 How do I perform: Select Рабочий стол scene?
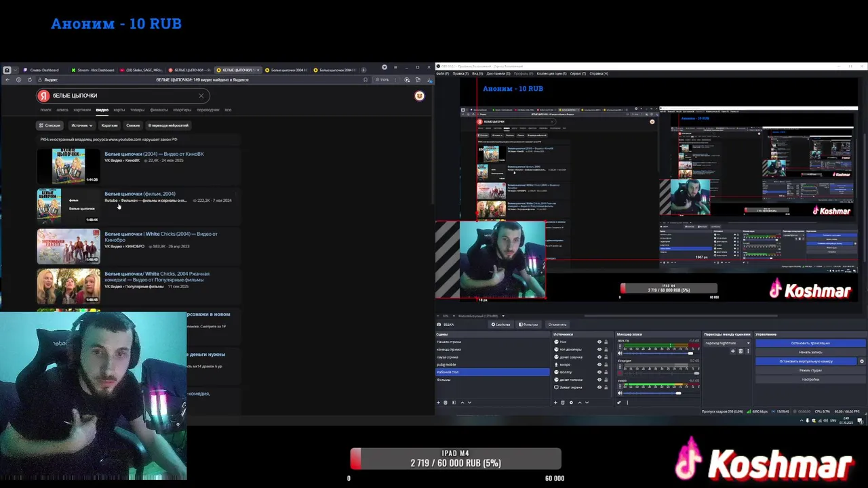click(492, 372)
